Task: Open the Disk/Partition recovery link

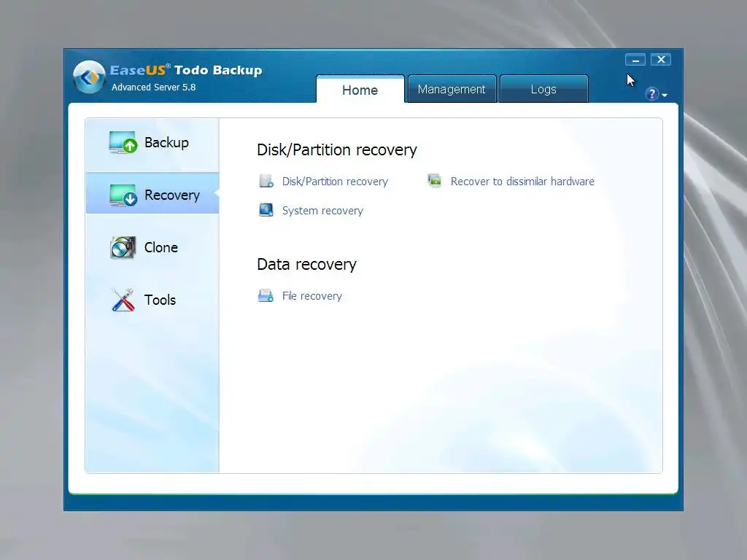Action: 335,182
